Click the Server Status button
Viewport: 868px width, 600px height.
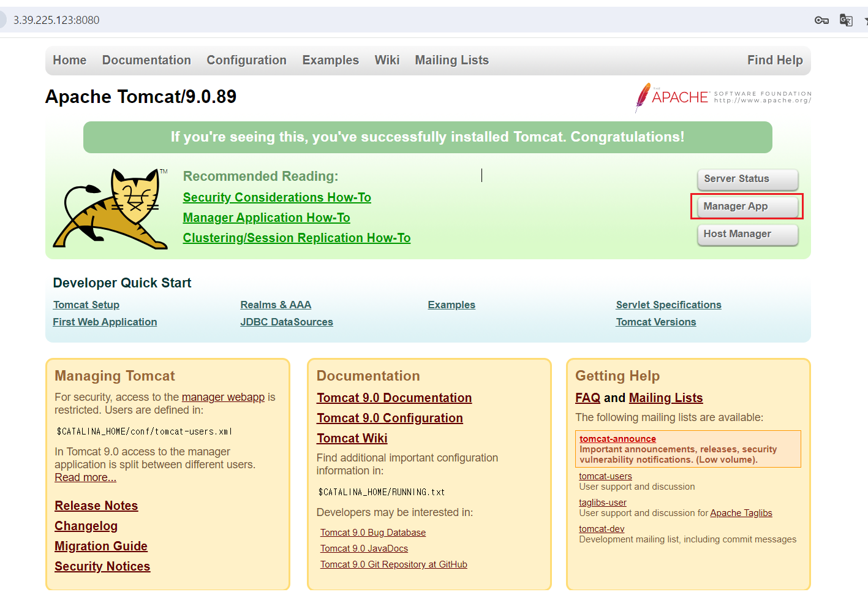click(747, 179)
